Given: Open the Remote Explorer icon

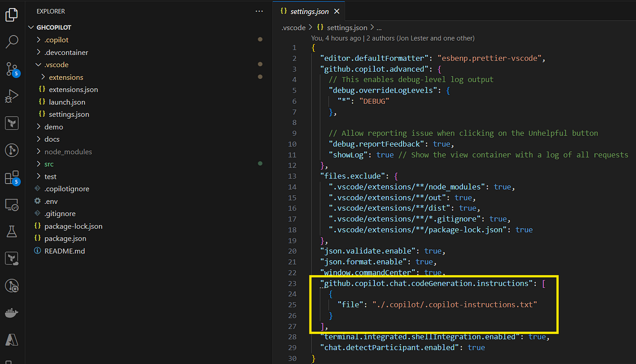Looking at the screenshot, I should tap(12, 205).
